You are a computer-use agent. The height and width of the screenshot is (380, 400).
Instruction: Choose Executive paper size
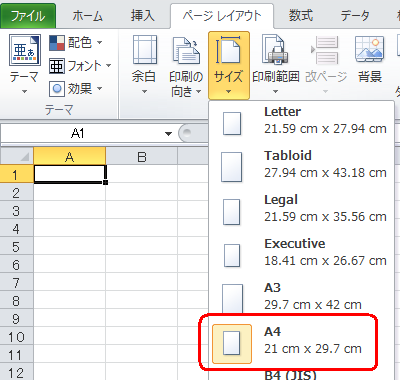(302, 253)
